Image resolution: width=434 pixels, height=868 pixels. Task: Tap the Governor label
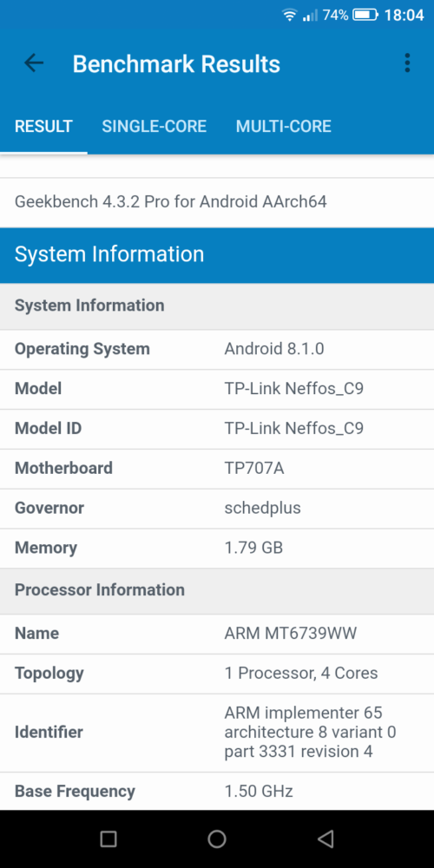(49, 508)
